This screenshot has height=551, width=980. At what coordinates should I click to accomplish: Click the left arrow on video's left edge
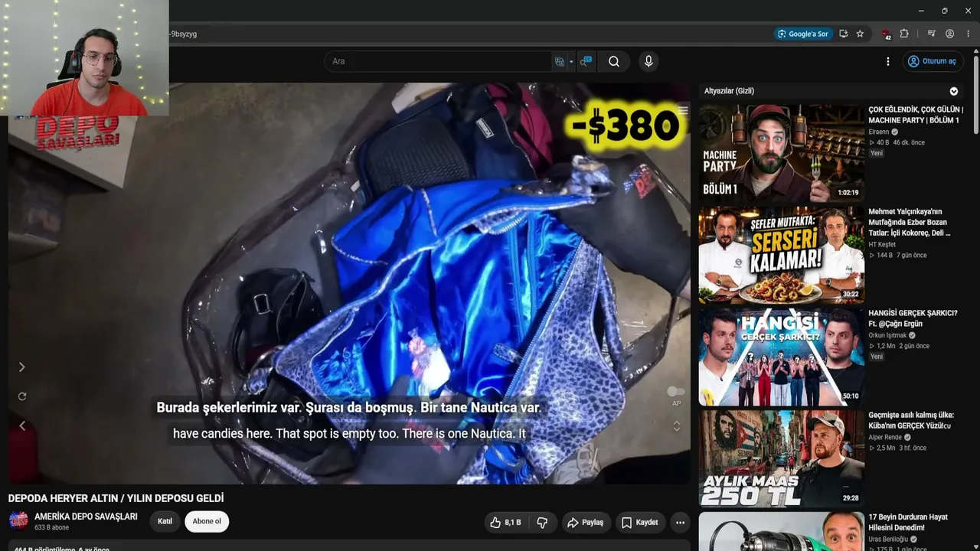pos(22,425)
